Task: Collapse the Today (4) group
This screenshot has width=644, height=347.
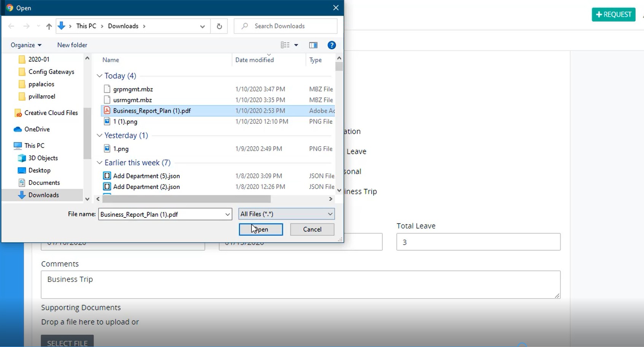Action: (99, 76)
